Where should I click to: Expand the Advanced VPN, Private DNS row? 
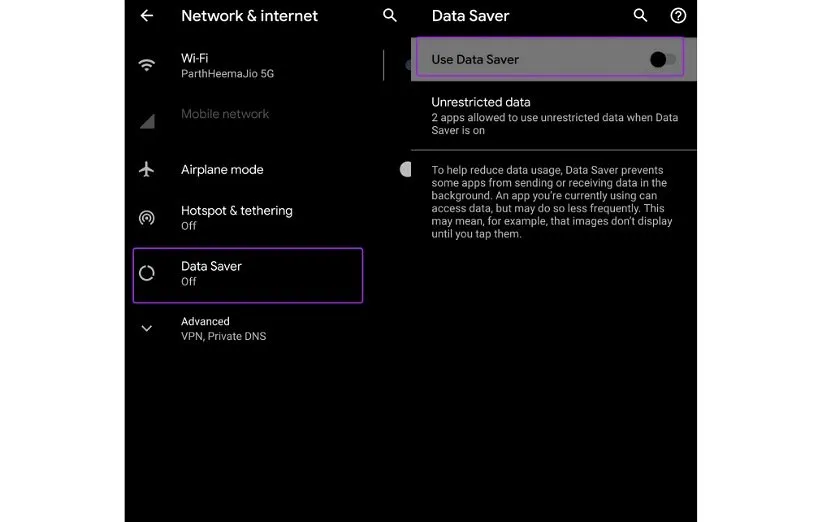coord(223,328)
